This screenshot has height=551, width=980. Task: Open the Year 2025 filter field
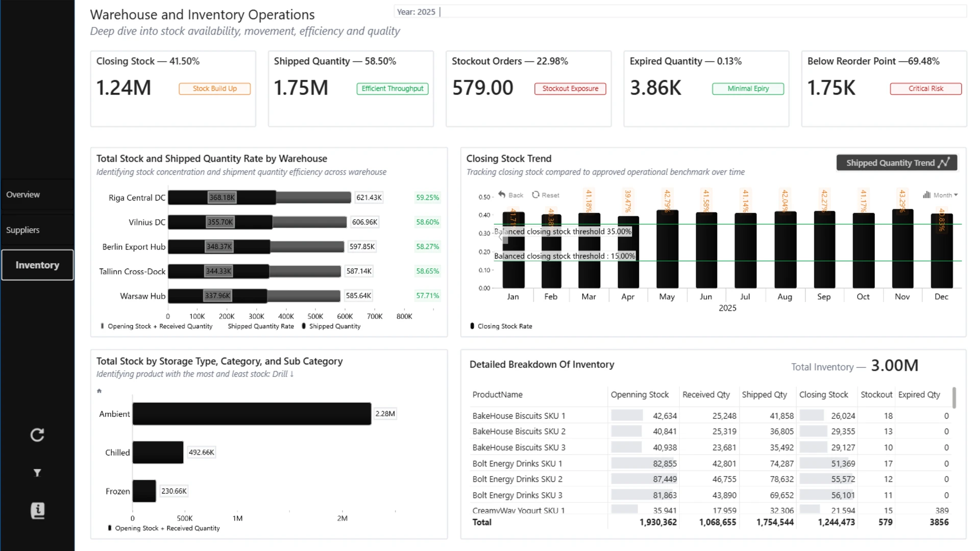680,12
